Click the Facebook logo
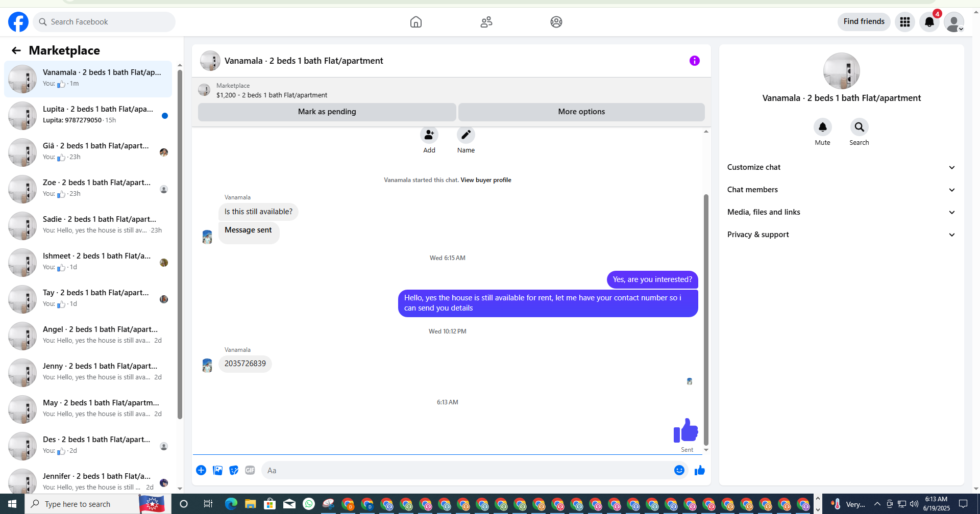Screen dimensions: 980x514 click(x=18, y=22)
